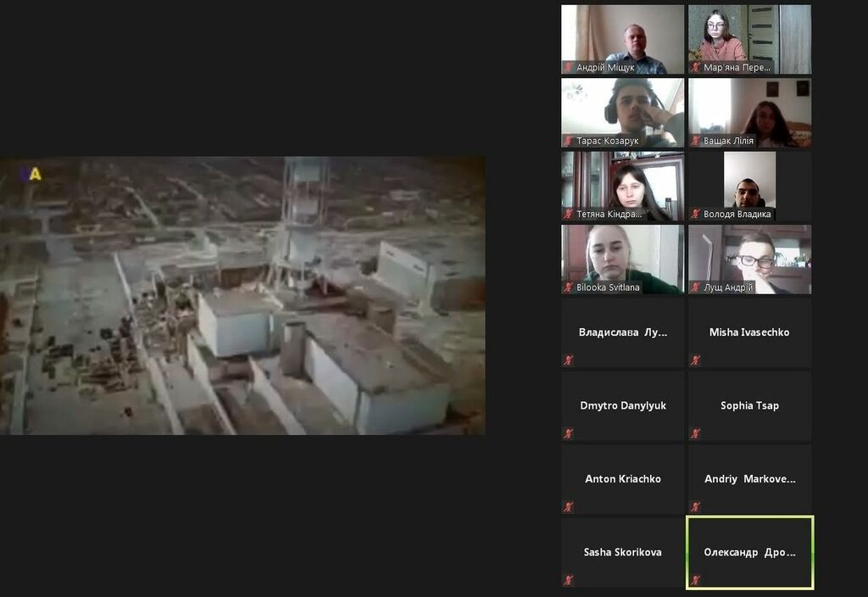Click muted mic icon in highlighted Олександр tile
The width and height of the screenshot is (868, 597).
coord(695,580)
